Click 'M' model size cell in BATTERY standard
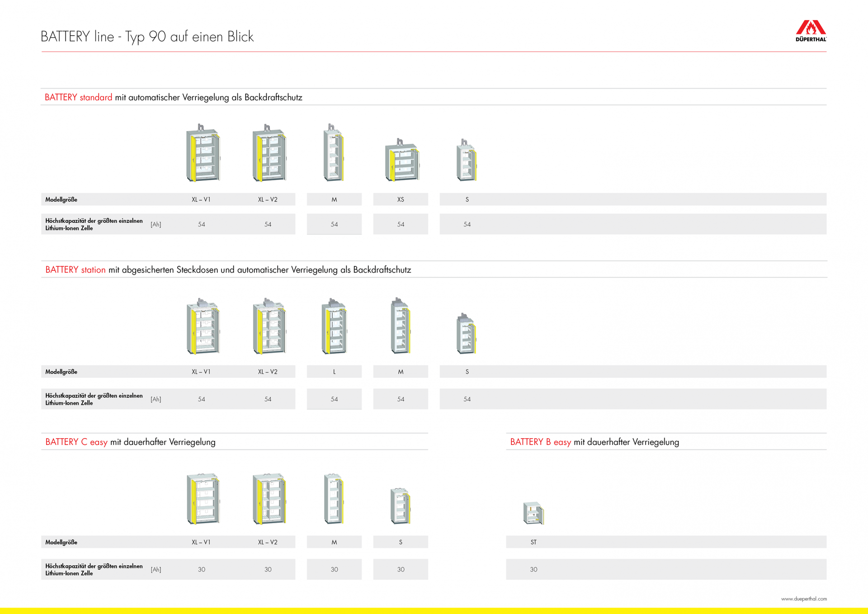This screenshot has width=868, height=614. 334,199
